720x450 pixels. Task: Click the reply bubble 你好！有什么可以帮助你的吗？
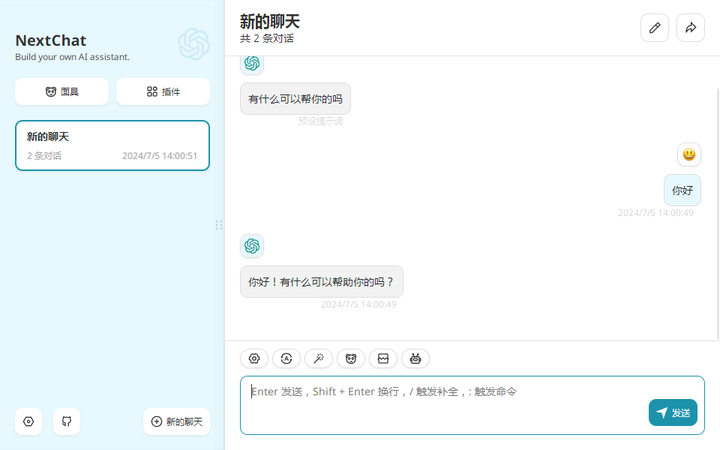[x=321, y=281]
